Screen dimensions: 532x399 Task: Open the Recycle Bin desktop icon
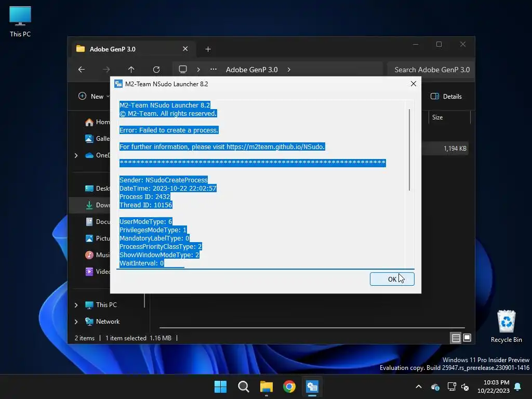click(506, 326)
